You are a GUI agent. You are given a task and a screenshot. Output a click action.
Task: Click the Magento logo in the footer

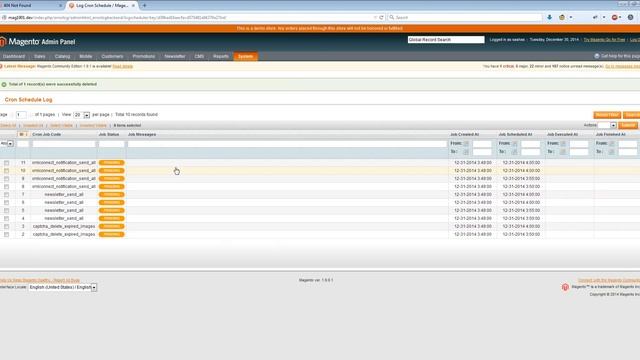coord(565,287)
